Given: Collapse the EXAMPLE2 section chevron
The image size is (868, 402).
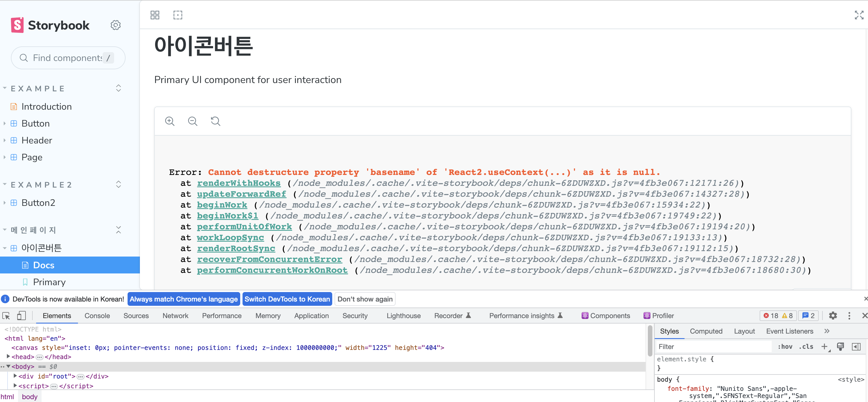Looking at the screenshot, I should [x=119, y=184].
